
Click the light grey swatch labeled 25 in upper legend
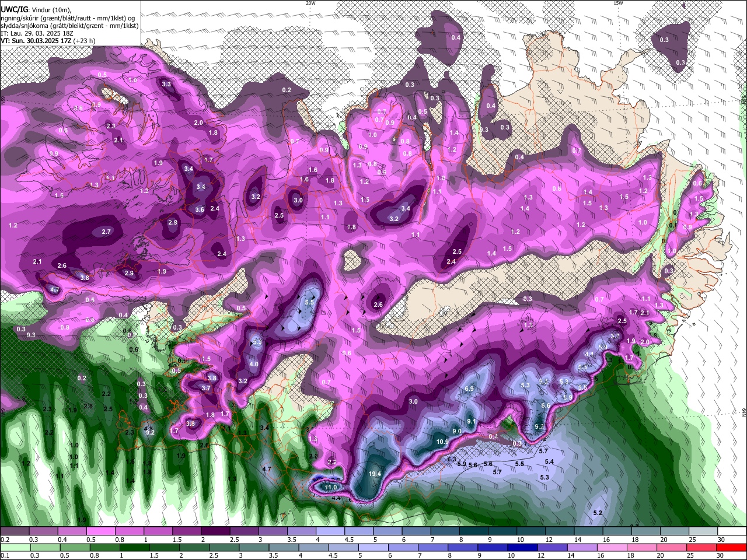[x=703, y=531]
